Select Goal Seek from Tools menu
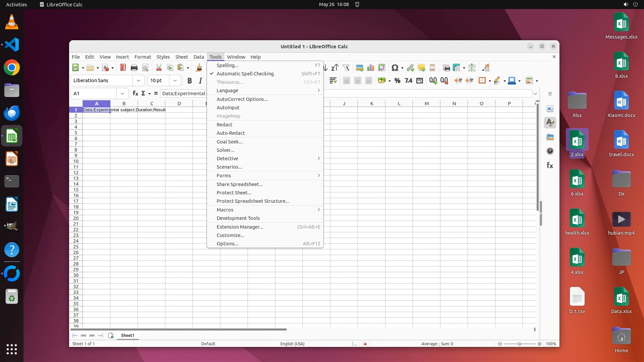 pos(229,142)
